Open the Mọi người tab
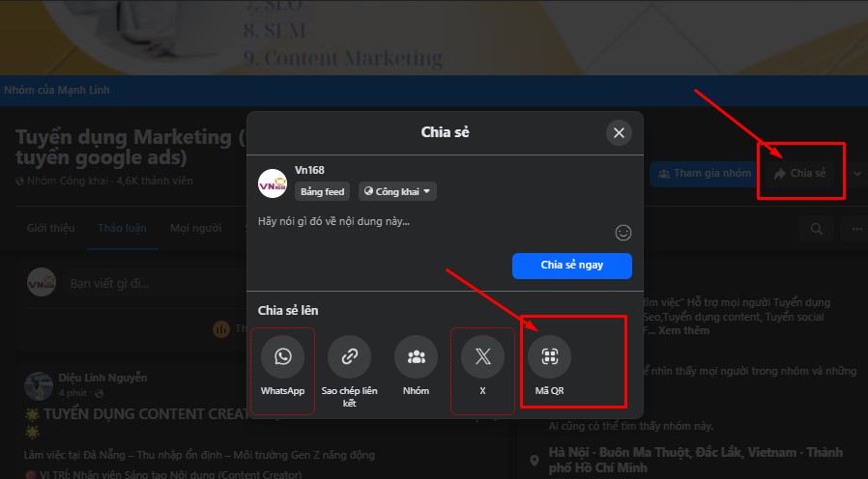 click(195, 228)
